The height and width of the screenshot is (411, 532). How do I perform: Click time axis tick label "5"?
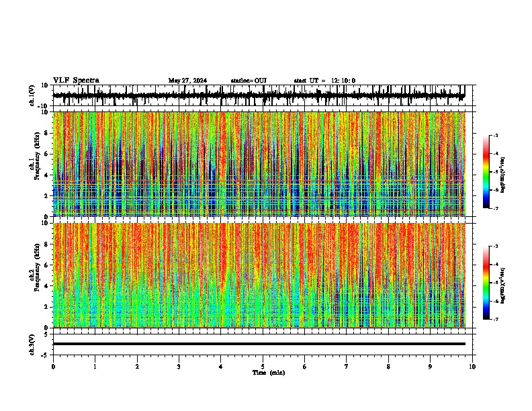[263, 367]
